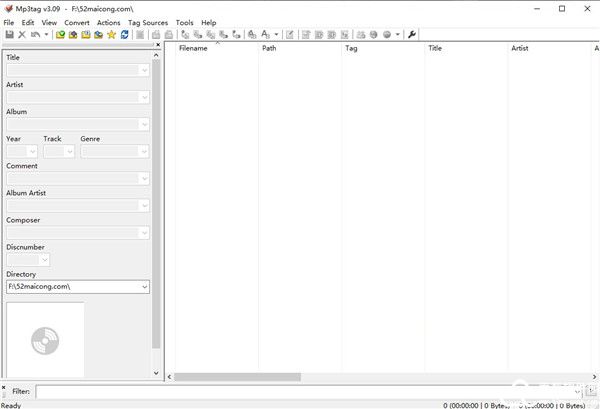Expand the Album Artist field dropdown
This screenshot has width=600, height=409.
144,206
